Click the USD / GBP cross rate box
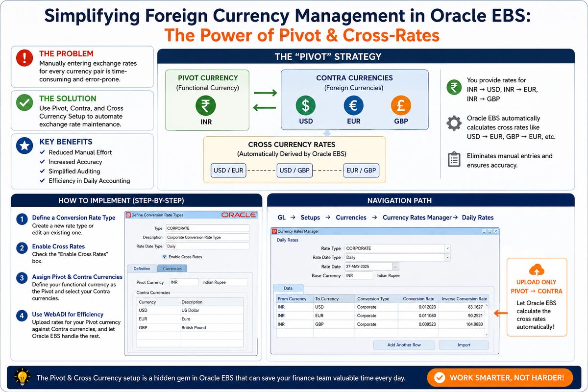 point(294,171)
